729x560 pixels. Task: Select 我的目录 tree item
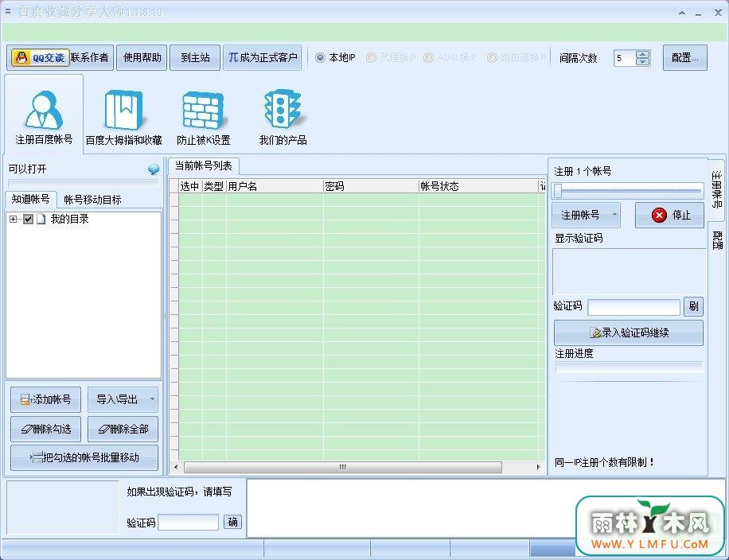point(69,219)
